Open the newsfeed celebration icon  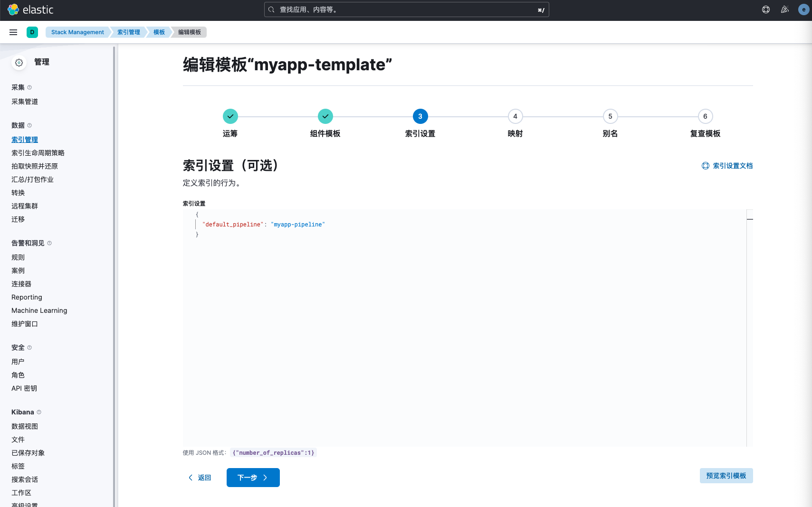pos(785,9)
